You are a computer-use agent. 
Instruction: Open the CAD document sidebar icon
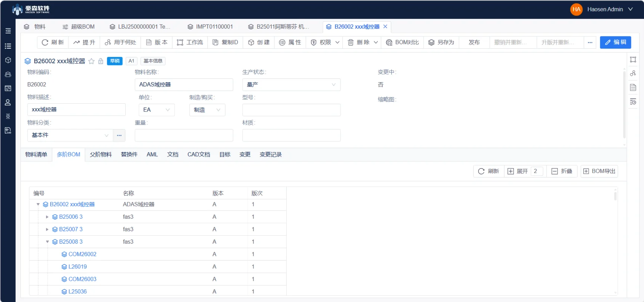8,131
